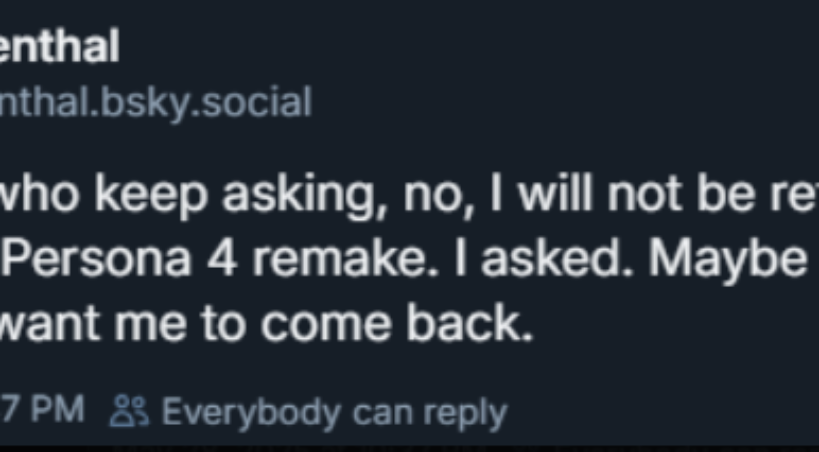Click the post timestamp ending in PM
The height and width of the screenshot is (452, 819).
coord(43,411)
